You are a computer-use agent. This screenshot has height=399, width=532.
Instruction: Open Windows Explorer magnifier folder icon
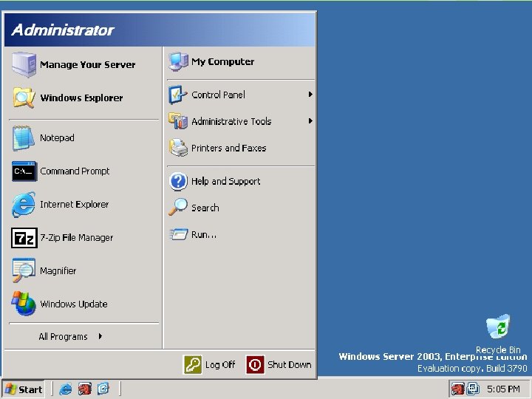point(24,98)
